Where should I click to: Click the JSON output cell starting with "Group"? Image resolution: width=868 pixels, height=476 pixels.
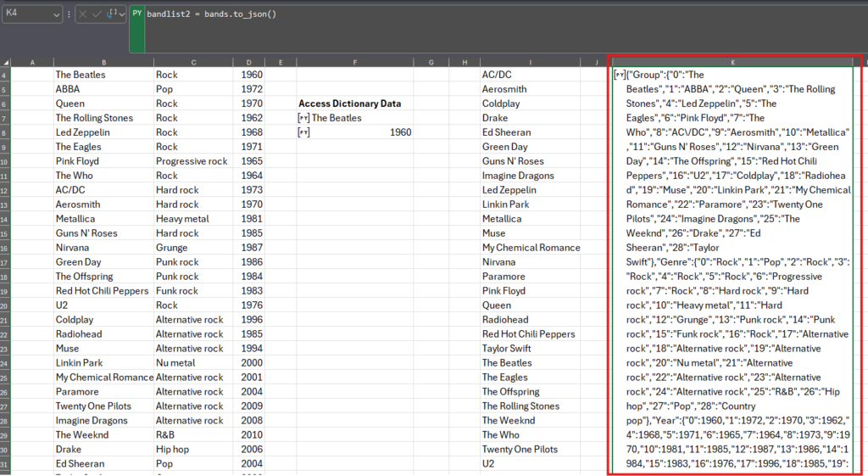point(733,269)
